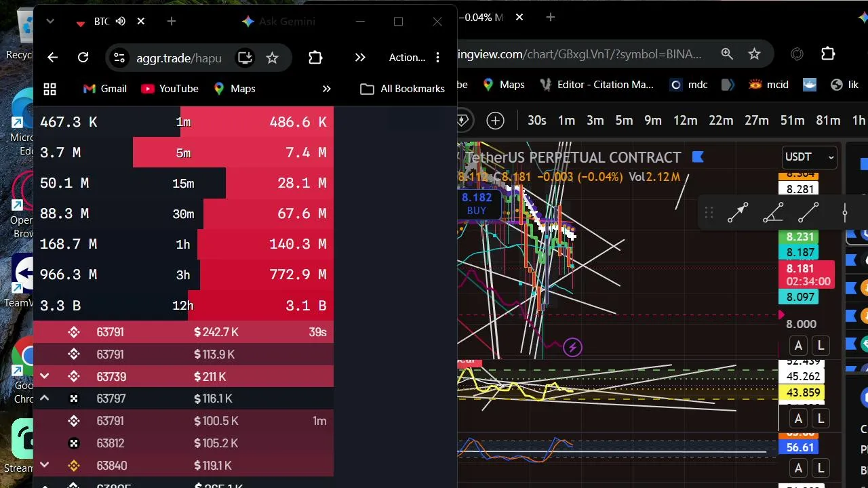Screen dimensions: 868x488
Task: Open the USDT currency dropdown
Action: coord(808,157)
